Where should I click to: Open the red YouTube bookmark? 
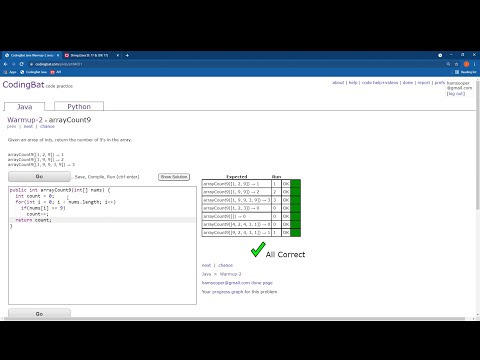[56, 72]
